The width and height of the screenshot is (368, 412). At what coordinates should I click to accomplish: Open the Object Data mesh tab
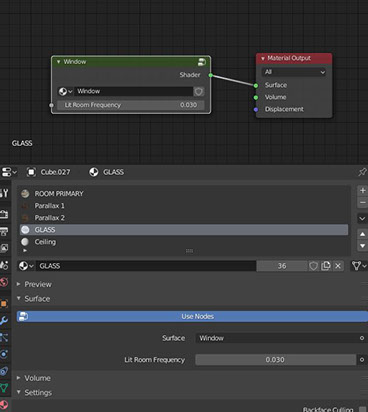(4, 388)
